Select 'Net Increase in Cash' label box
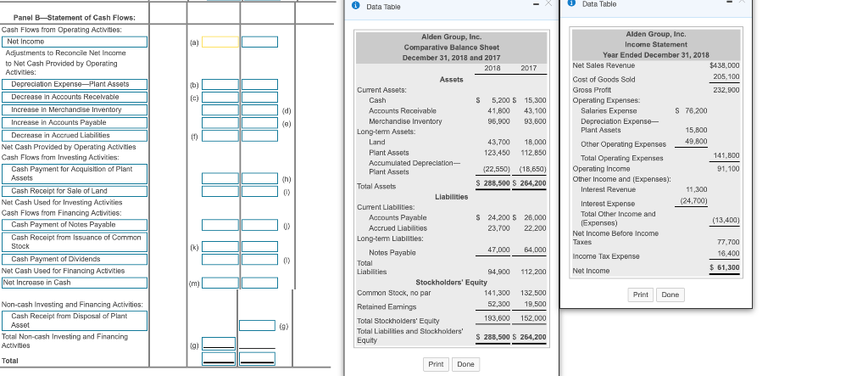 [x=75, y=283]
